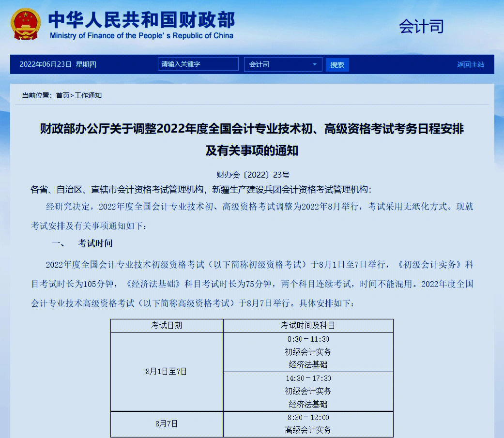Image resolution: width=504 pixels, height=438 pixels.
Task: Select the 高级会计实务 exam entry
Action: [x=307, y=429]
